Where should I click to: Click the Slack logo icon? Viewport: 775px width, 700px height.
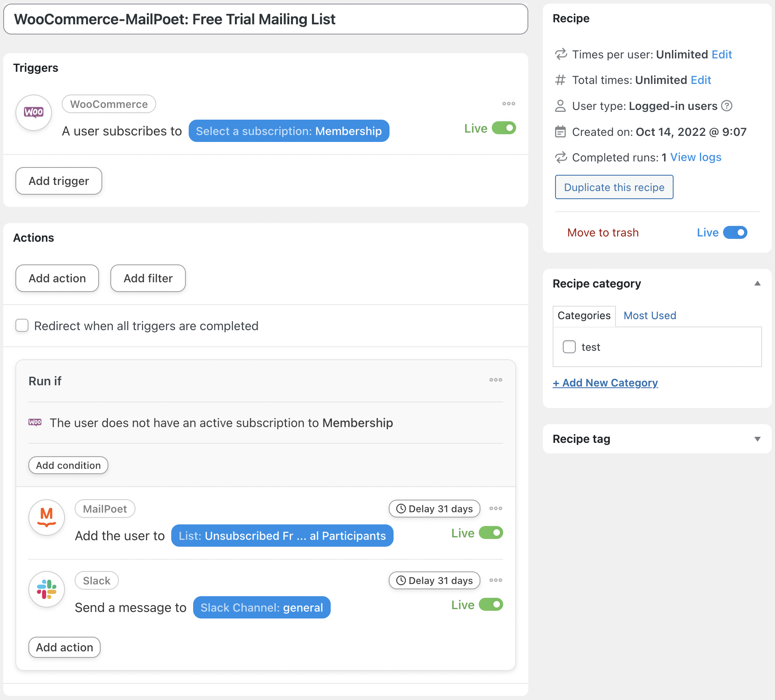(x=47, y=589)
